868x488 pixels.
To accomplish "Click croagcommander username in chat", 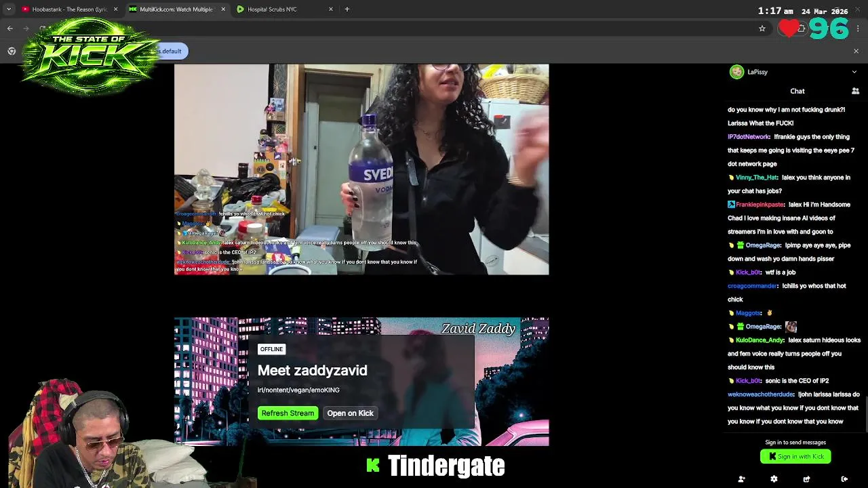I will [753, 286].
